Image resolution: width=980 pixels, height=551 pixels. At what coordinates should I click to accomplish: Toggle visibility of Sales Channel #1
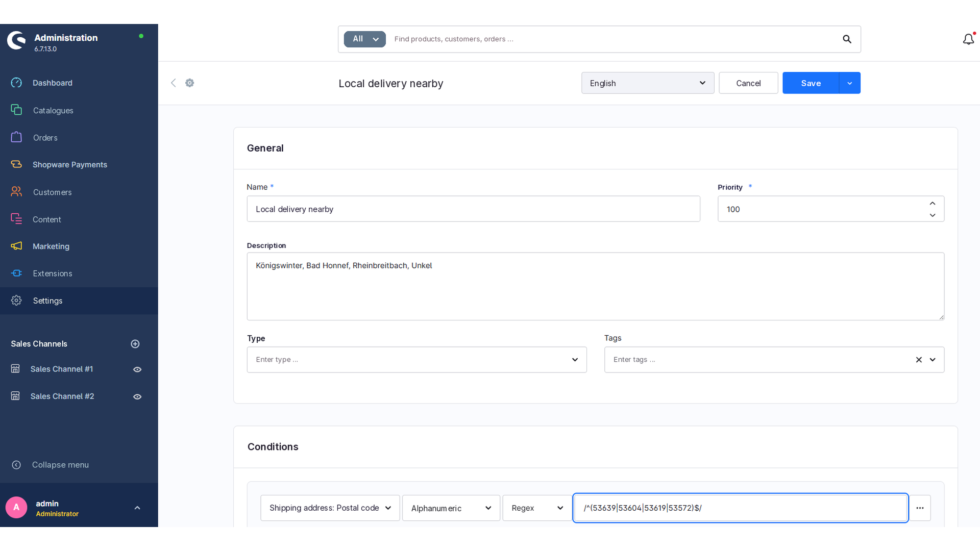point(137,369)
